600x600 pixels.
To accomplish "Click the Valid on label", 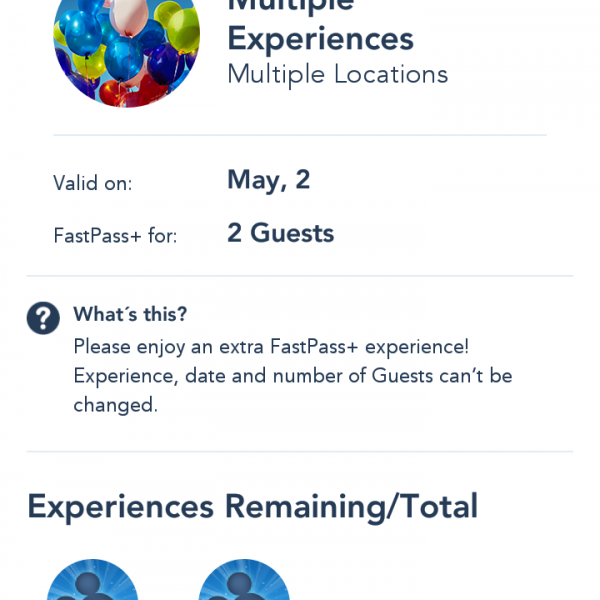I will tap(93, 183).
